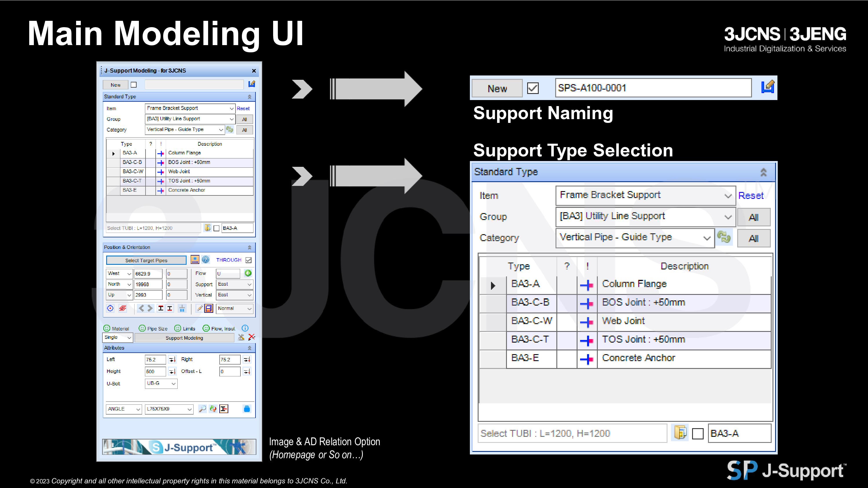Click the enlarged green refresh icon beside Category
This screenshot has height=488, width=868.
tap(724, 237)
